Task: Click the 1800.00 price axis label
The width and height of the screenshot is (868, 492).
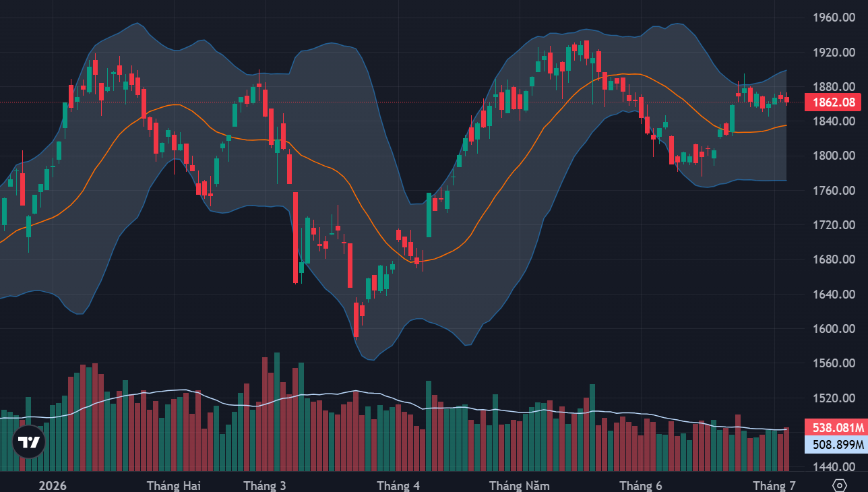Action: (830, 156)
